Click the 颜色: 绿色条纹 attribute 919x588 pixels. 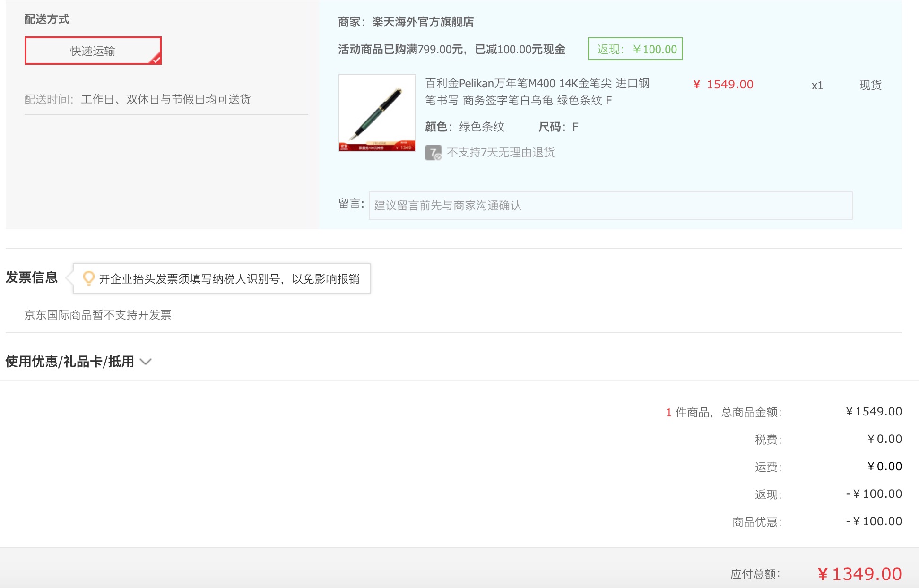tap(465, 127)
